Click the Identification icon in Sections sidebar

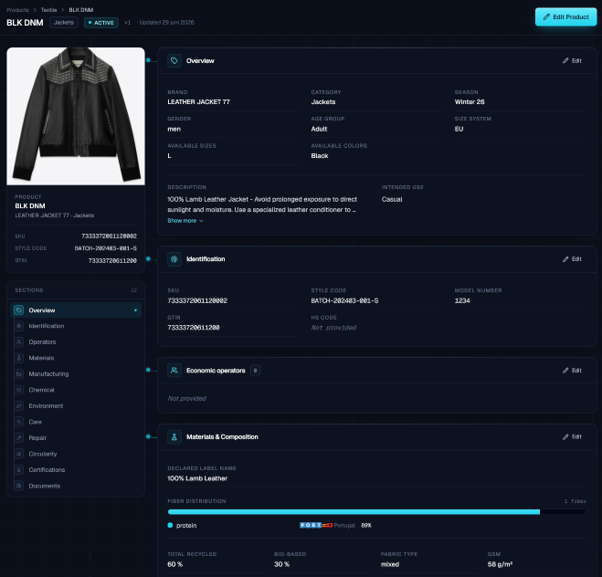click(x=19, y=326)
